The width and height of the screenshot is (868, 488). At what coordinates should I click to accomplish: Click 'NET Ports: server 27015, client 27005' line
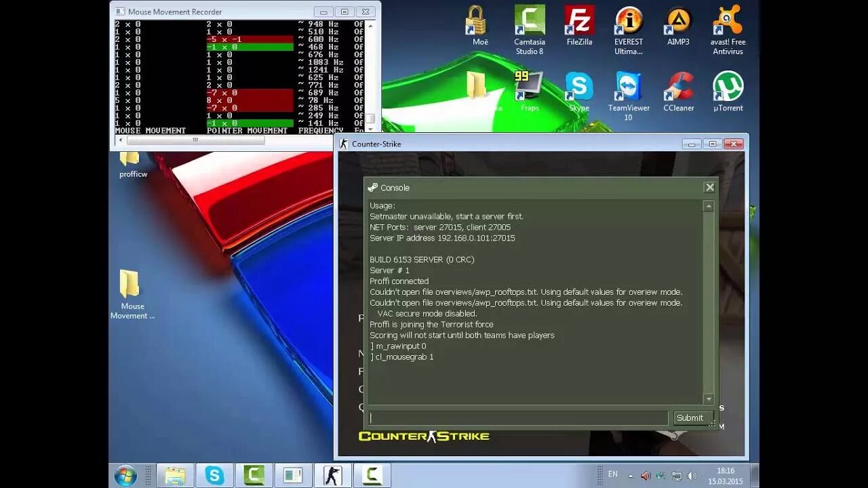(440, 227)
